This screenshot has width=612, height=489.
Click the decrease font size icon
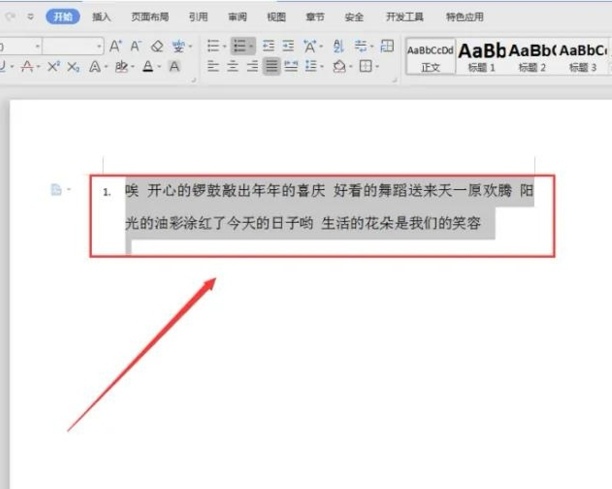coord(135,46)
